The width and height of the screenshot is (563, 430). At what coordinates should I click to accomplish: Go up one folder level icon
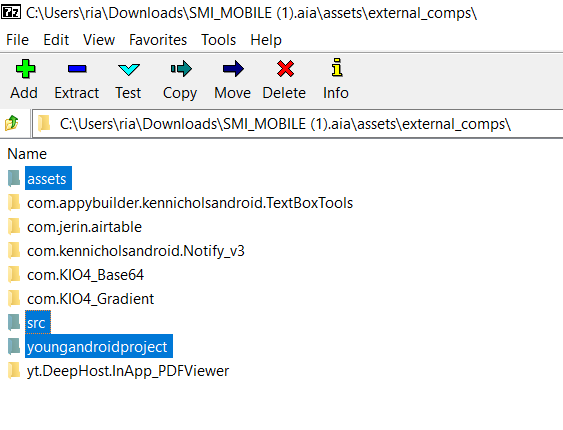(x=11, y=123)
